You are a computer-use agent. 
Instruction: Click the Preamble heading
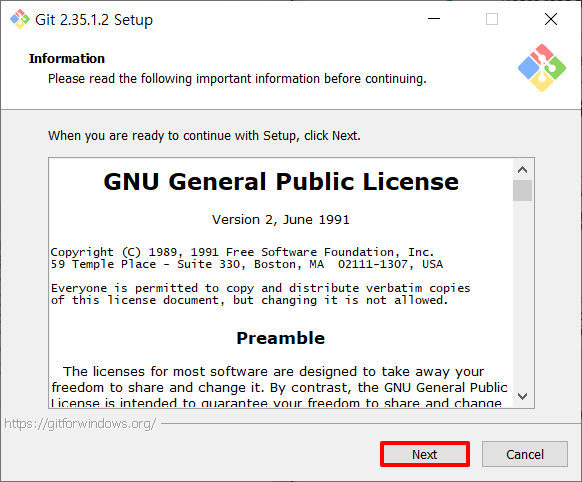click(281, 338)
